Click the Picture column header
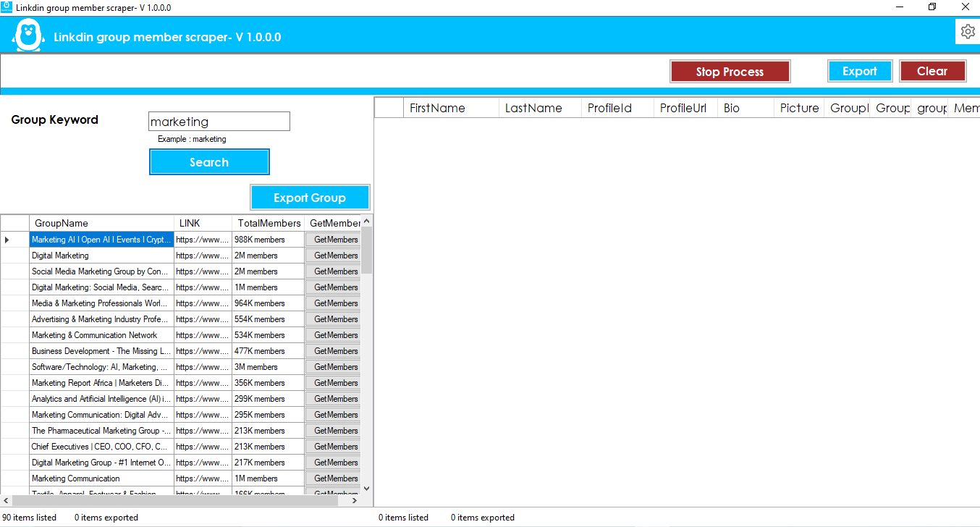980x527 pixels. [799, 108]
